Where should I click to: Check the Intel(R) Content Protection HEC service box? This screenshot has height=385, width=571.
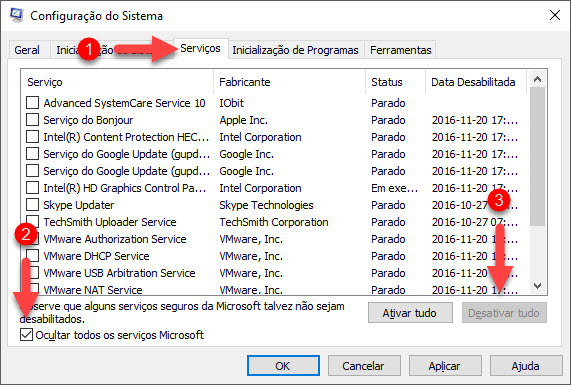pos(32,137)
